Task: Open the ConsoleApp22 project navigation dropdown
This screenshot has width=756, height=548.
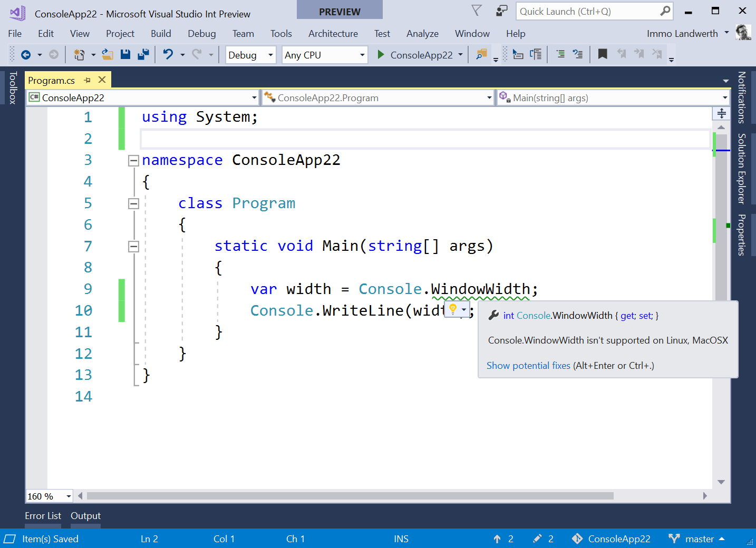Action: click(143, 97)
